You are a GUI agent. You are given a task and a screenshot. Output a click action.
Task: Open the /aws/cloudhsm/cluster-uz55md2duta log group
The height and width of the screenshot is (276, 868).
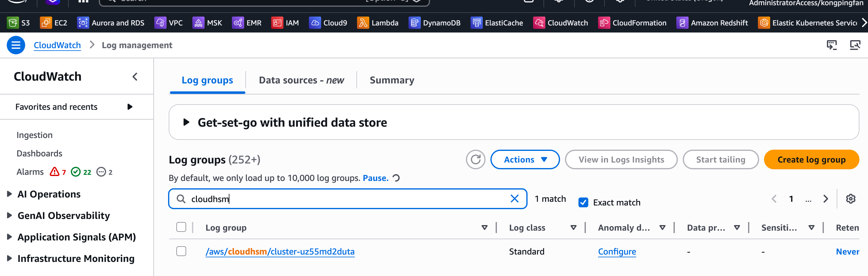point(280,251)
